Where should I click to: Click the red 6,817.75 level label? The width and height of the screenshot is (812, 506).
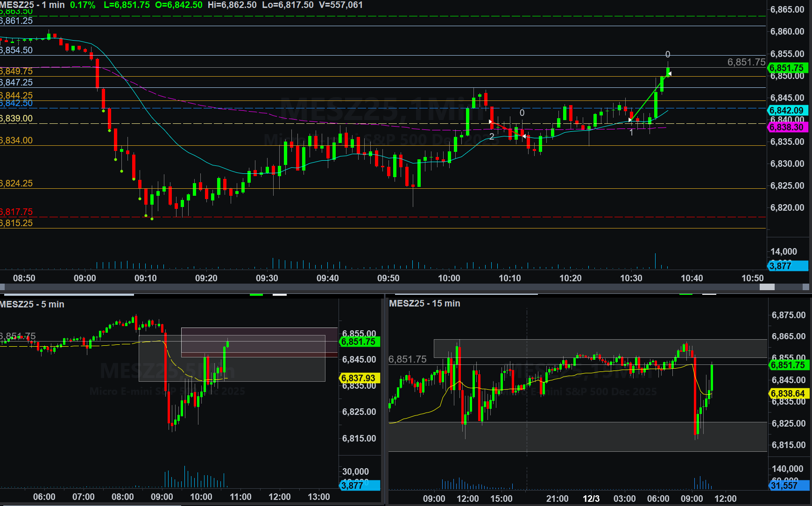coord(17,212)
